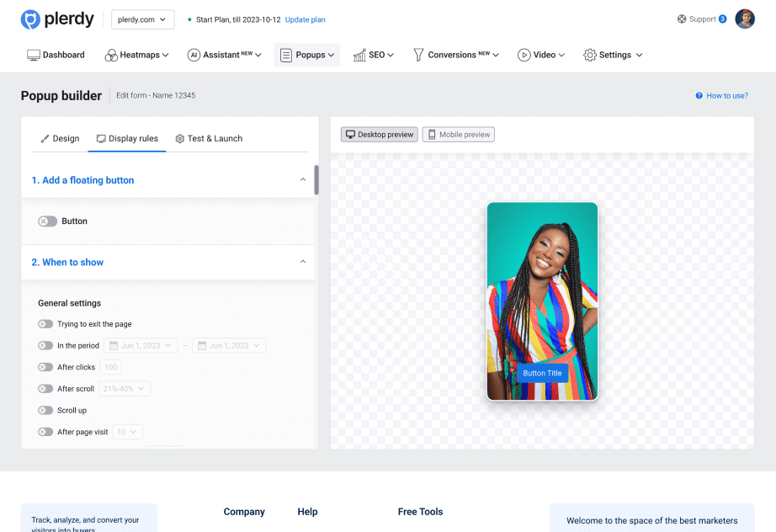Viewport: 776px width, 532px height.
Task: Open the period start date dropdown
Action: [x=141, y=345]
